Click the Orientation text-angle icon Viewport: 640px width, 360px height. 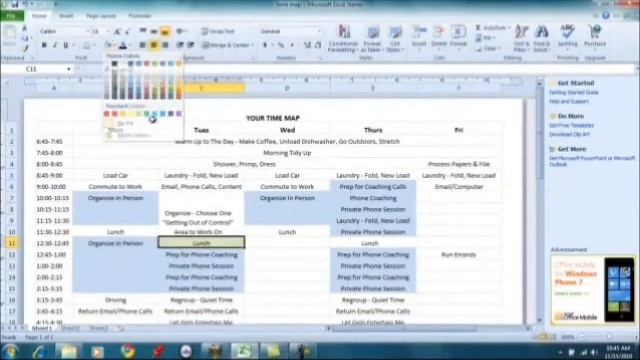(180, 31)
